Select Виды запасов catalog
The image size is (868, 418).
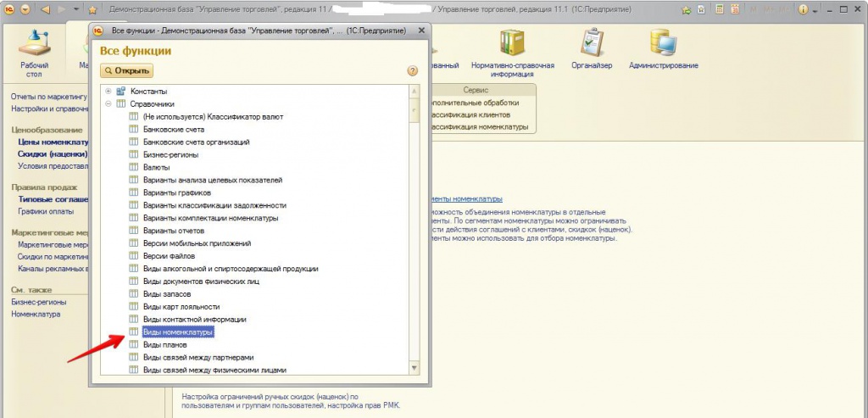167,294
